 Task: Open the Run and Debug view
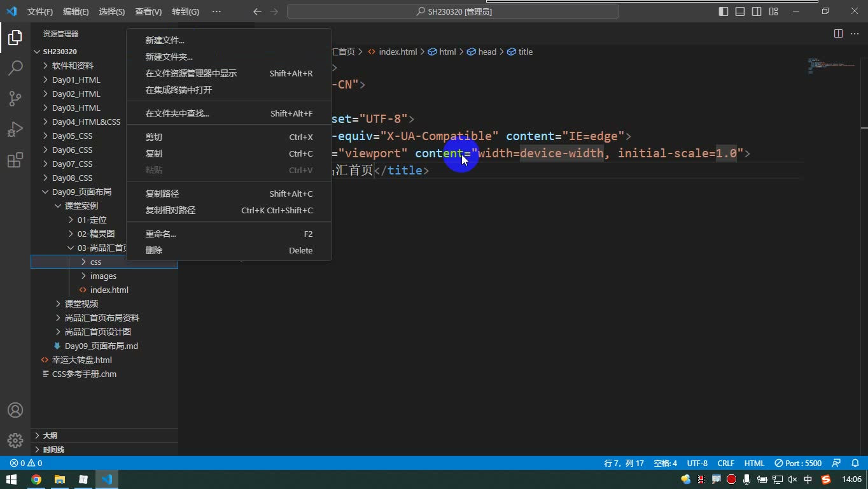15,129
